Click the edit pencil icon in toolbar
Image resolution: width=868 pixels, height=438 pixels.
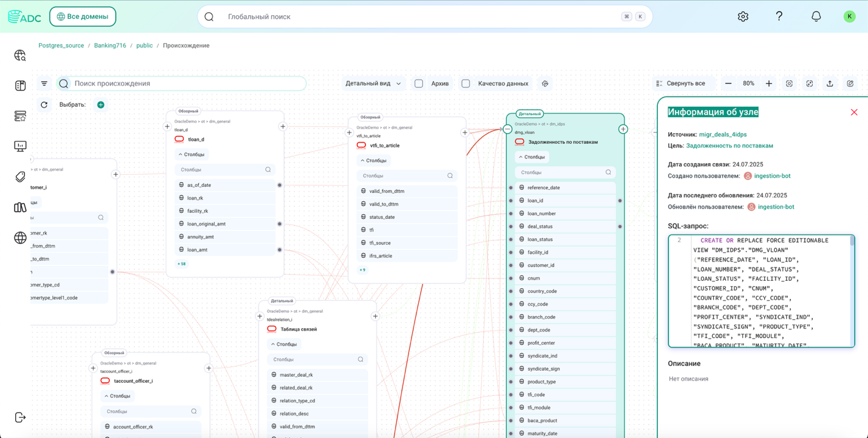pos(850,84)
